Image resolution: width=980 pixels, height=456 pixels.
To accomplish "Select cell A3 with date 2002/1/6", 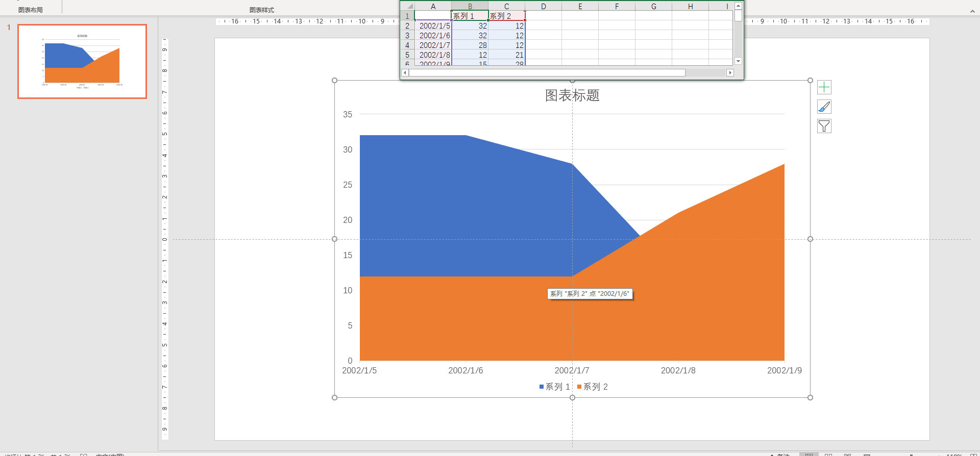I will (433, 35).
